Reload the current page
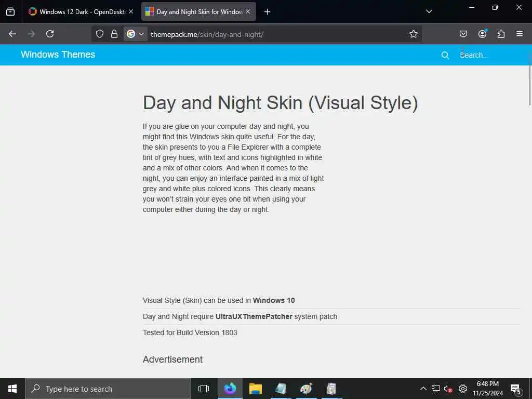Viewport: 532px width, 399px height. click(x=50, y=34)
